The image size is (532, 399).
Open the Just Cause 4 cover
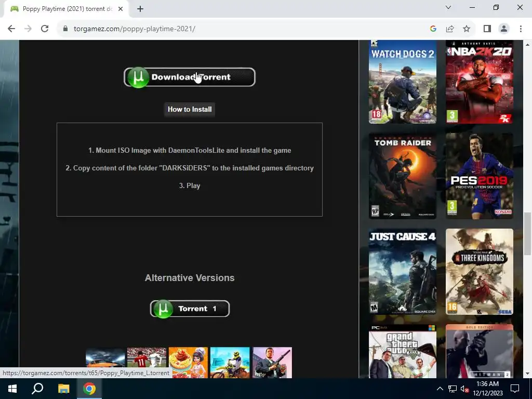point(403,272)
